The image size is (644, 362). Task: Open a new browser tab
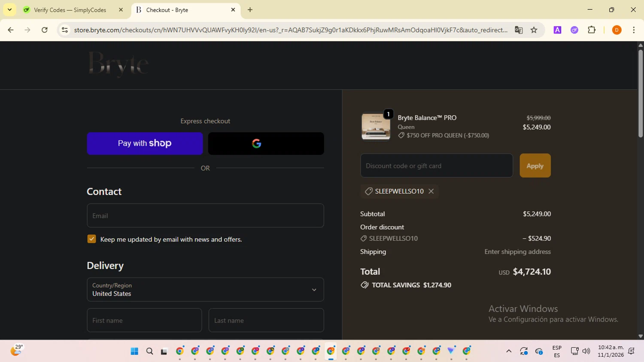250,10
